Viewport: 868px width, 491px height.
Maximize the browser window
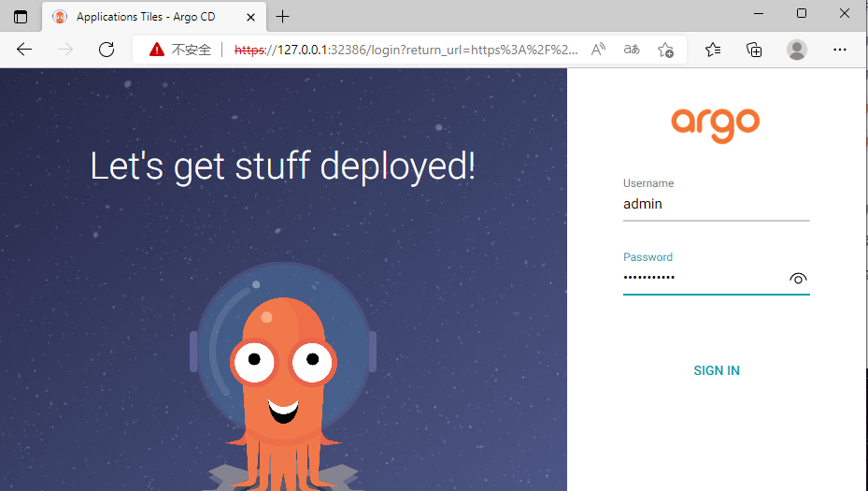[802, 13]
